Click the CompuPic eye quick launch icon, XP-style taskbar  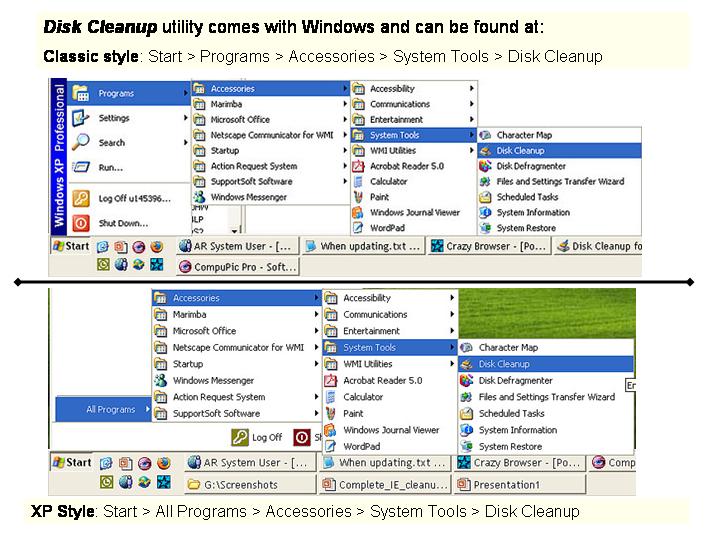[x=145, y=463]
